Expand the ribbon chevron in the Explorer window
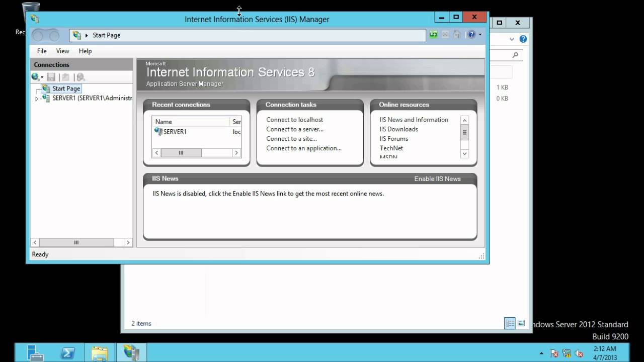This screenshot has height=362, width=644. pos(512,39)
